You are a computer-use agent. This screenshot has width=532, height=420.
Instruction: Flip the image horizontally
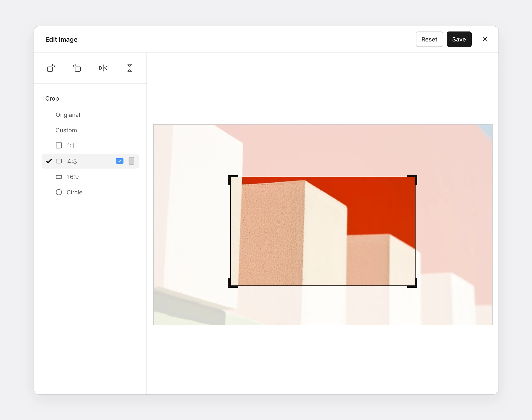tap(103, 68)
